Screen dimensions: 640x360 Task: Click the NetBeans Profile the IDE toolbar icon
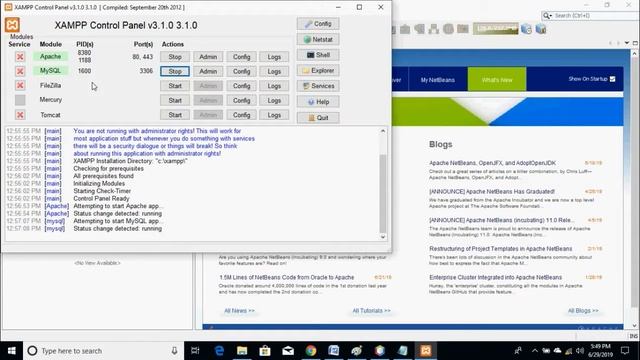pos(526,29)
